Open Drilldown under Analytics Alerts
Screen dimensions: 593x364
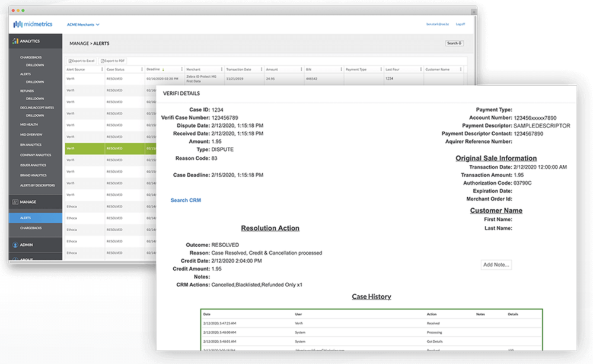pos(35,82)
